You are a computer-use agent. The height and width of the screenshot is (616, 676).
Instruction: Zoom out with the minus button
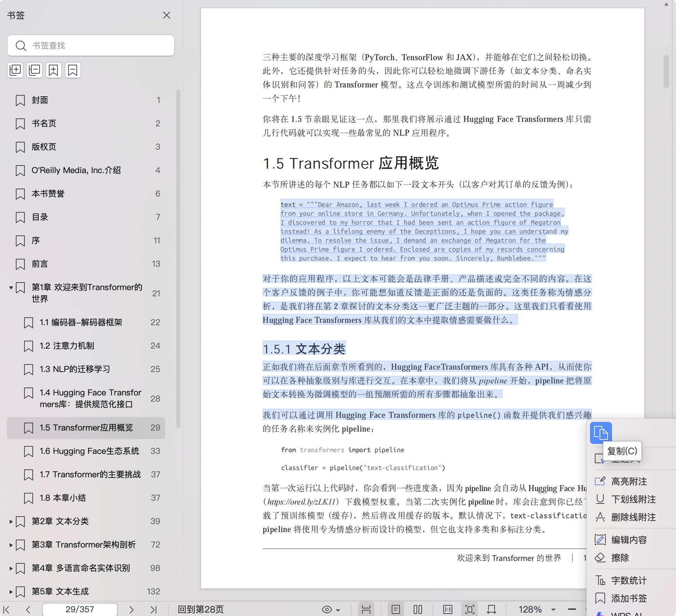[x=572, y=609]
